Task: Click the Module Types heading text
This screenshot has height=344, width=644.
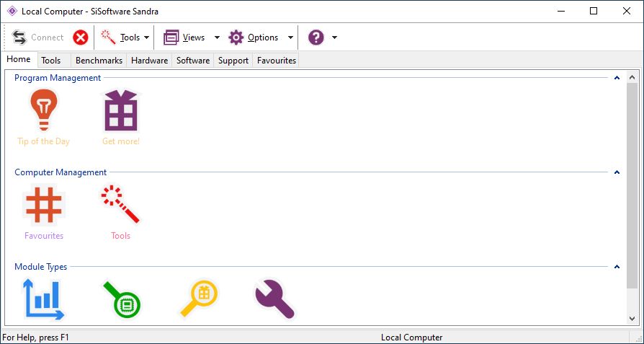Action: tap(40, 267)
